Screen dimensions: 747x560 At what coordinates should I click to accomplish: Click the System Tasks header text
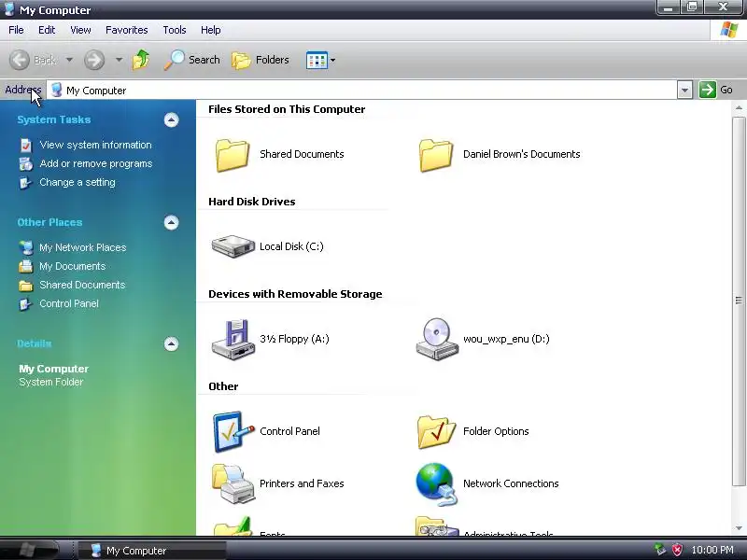coord(54,120)
